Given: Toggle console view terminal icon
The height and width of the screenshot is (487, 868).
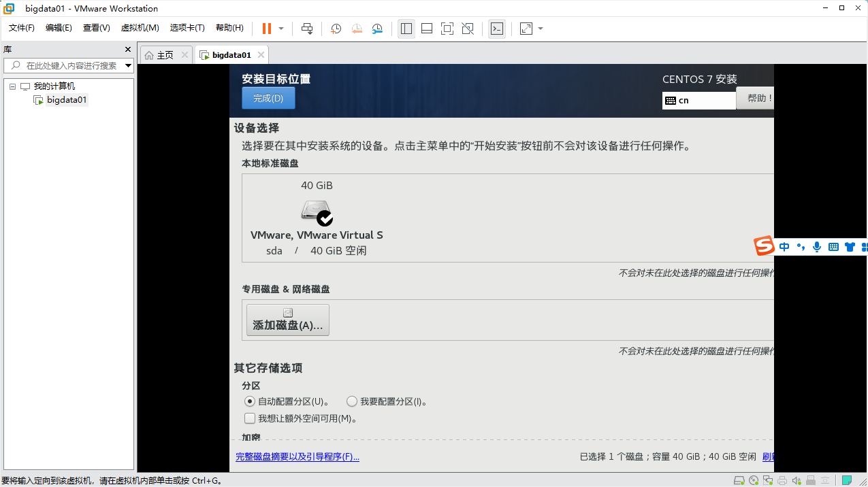Looking at the screenshot, I should point(497,29).
